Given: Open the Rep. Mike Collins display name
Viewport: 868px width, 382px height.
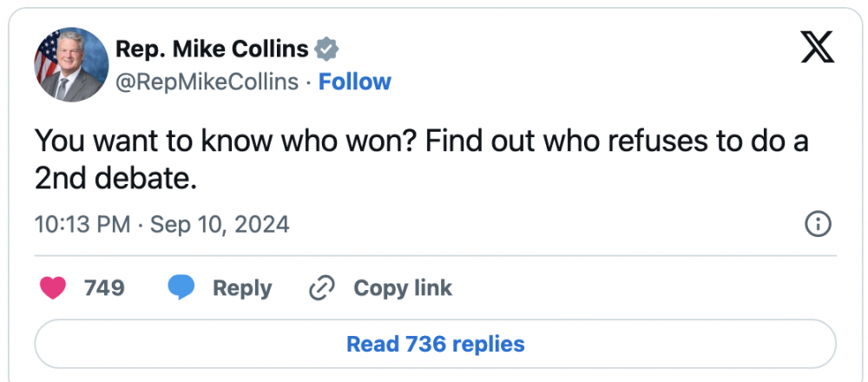Looking at the screenshot, I should pyautogui.click(x=212, y=49).
